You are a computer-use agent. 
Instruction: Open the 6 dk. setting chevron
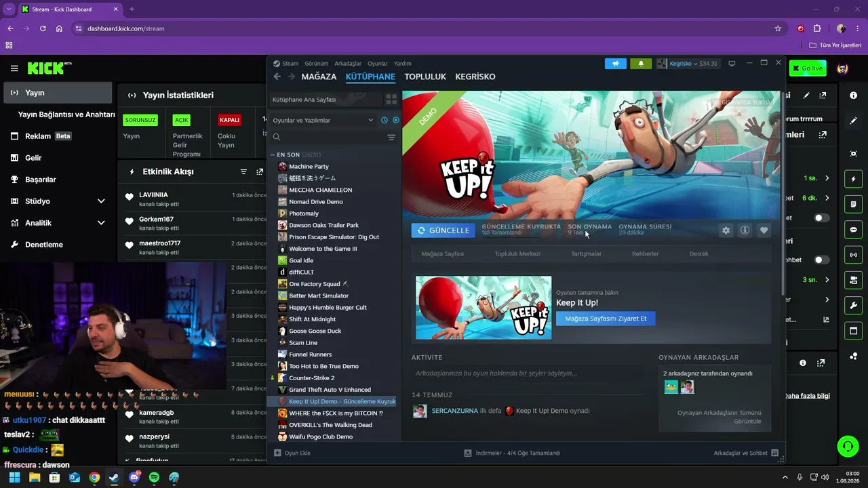pos(827,198)
